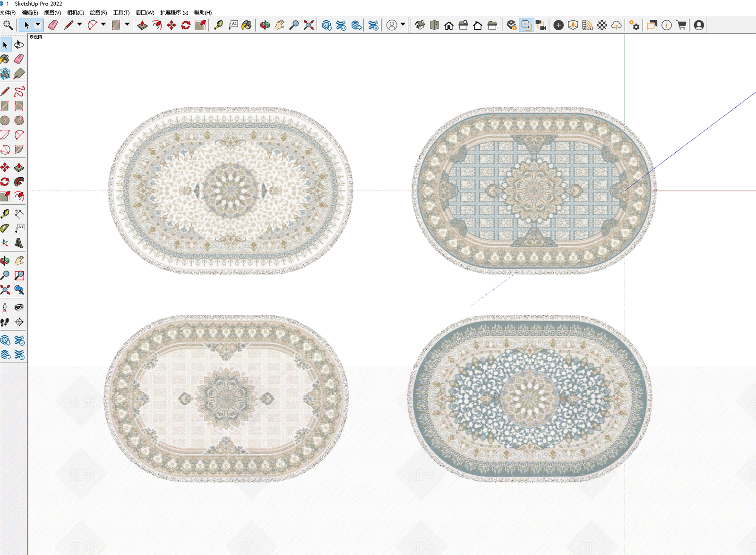The image size is (756, 555).
Task: Select the blue checkered oval rug model
Action: 533,191
